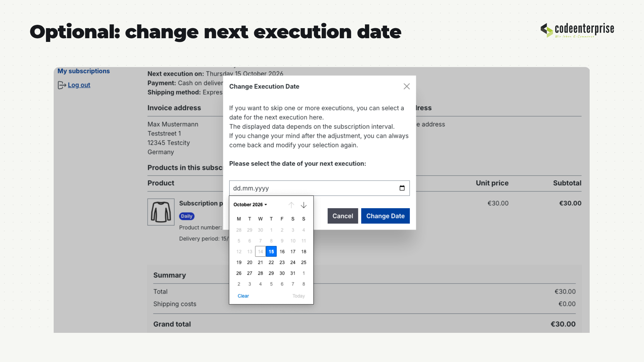Click the Summary heading
The width and height of the screenshot is (644, 362).
(169, 275)
